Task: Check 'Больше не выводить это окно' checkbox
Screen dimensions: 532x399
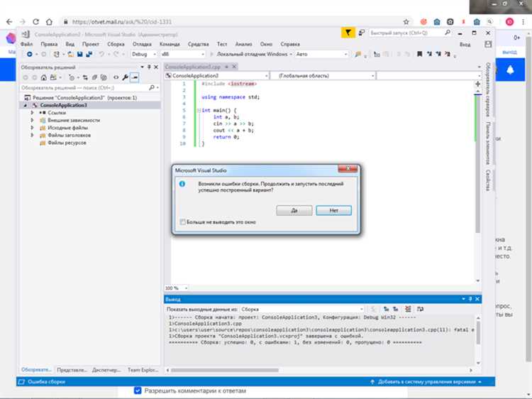Action: tap(182, 222)
